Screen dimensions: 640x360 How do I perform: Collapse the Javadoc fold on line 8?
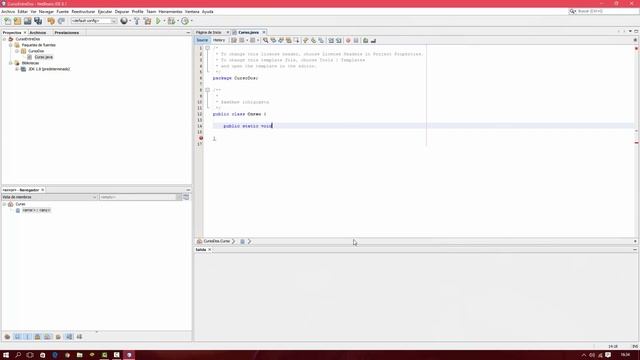click(x=207, y=90)
